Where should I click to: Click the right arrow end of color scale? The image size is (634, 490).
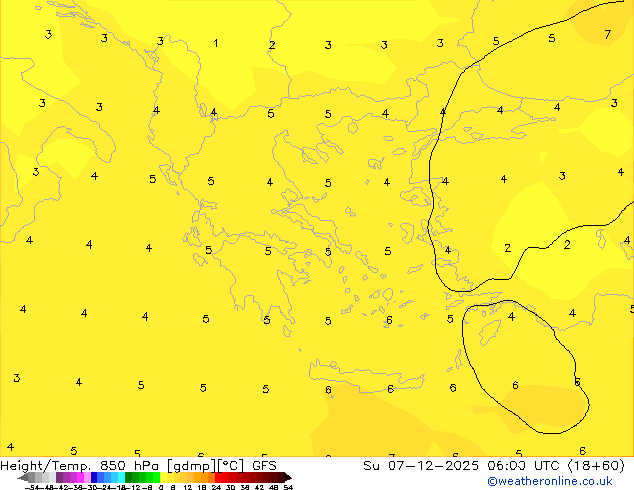[288, 477]
